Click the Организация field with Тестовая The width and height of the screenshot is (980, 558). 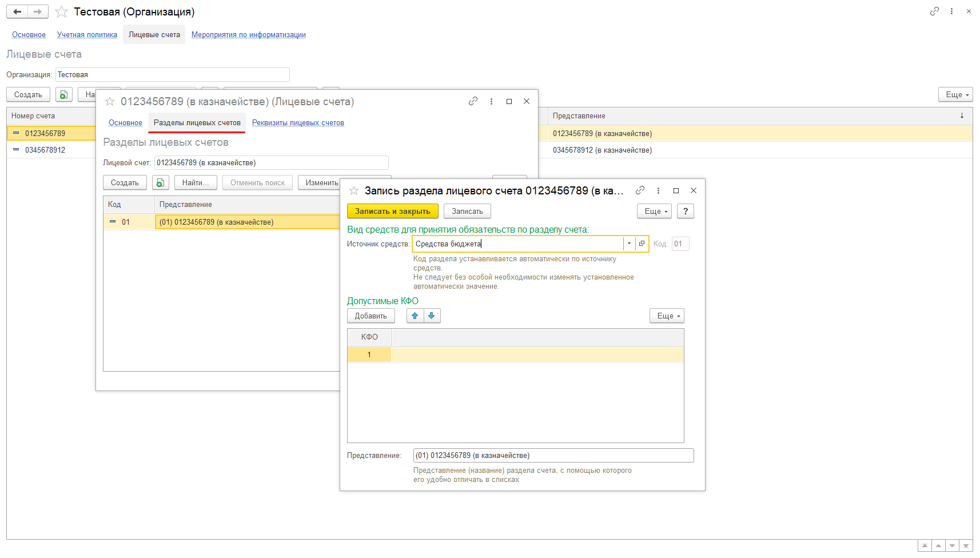click(x=173, y=75)
